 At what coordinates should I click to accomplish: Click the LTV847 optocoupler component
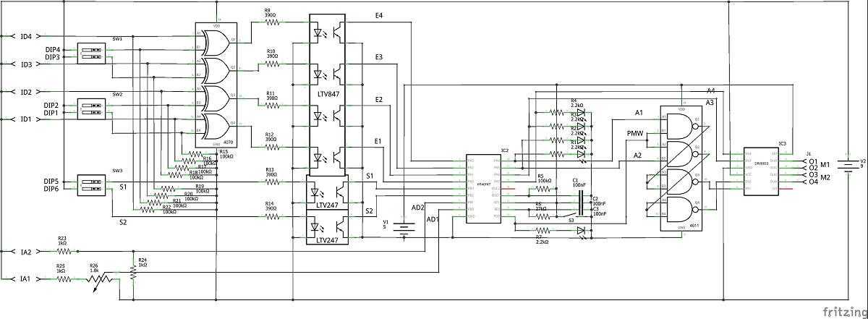coord(328,94)
